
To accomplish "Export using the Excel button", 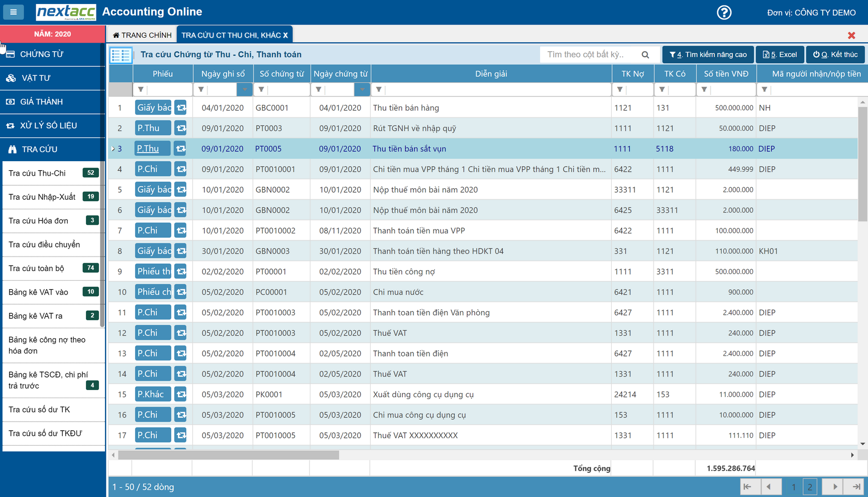I will coord(780,55).
